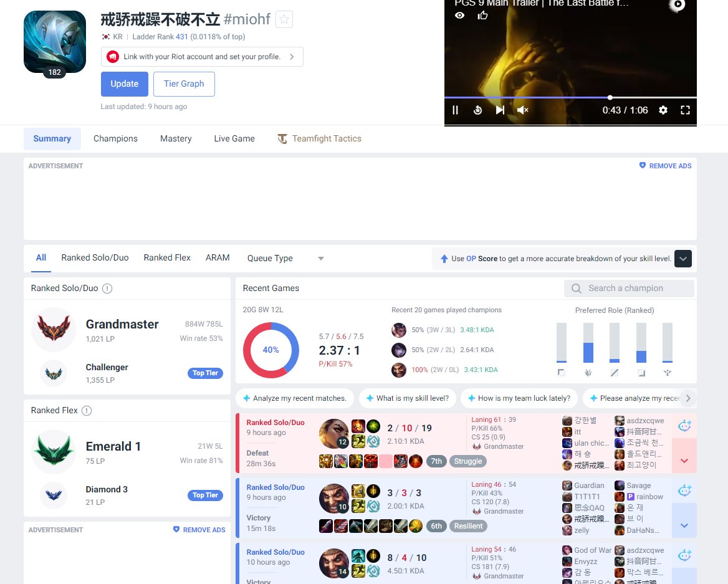
Task: Skip to the next video
Action: 500,110
